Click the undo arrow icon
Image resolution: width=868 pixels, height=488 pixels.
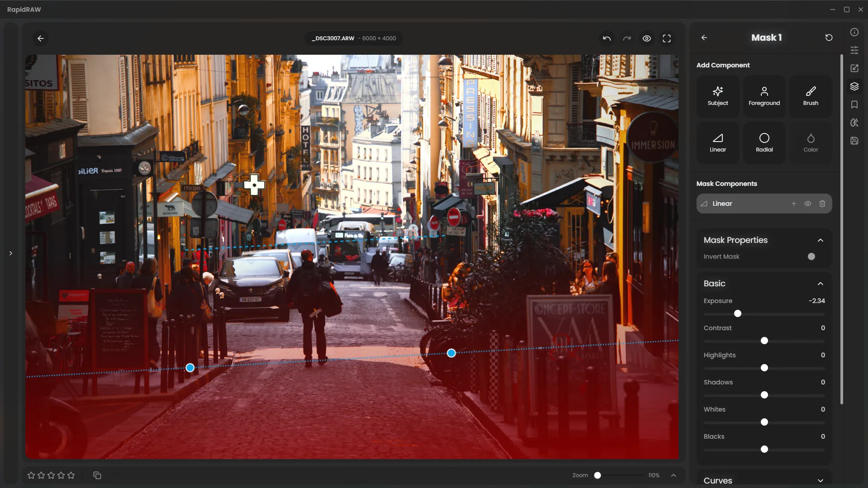point(607,38)
